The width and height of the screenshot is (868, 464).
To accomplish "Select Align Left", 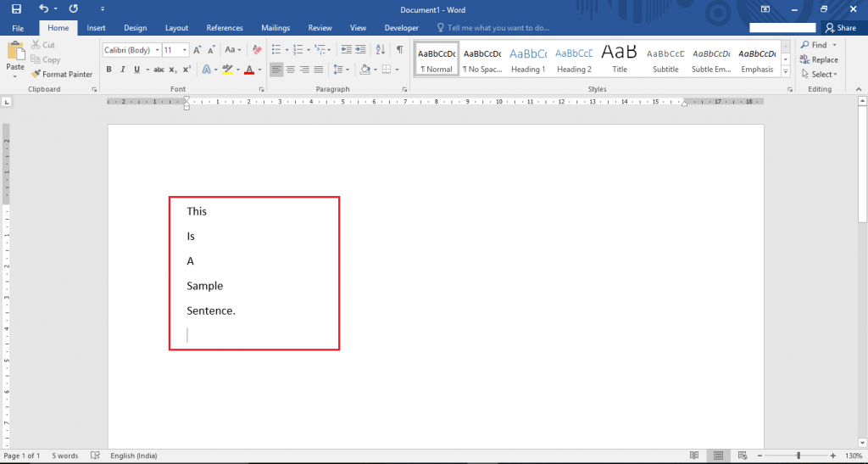I will pyautogui.click(x=276, y=70).
